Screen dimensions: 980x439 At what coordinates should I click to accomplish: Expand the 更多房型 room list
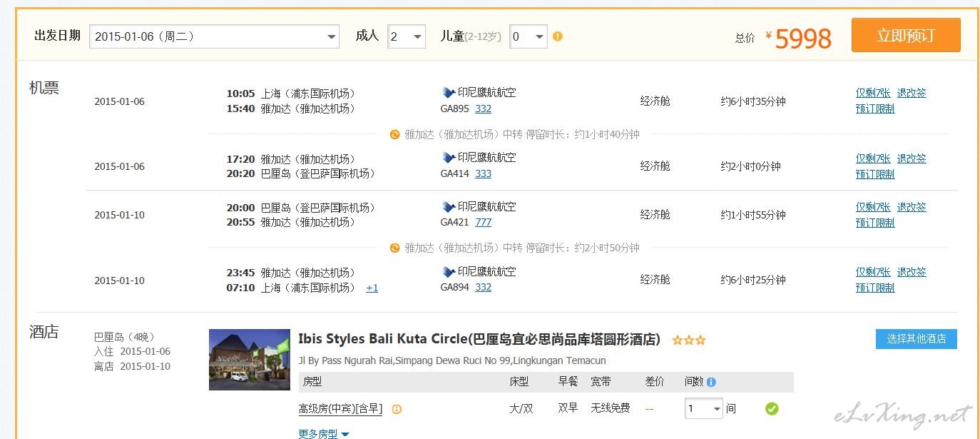coord(324,433)
